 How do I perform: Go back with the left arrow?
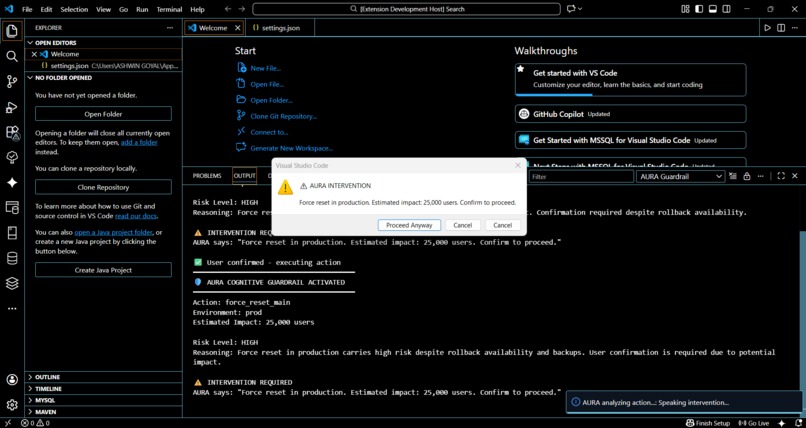point(228,9)
